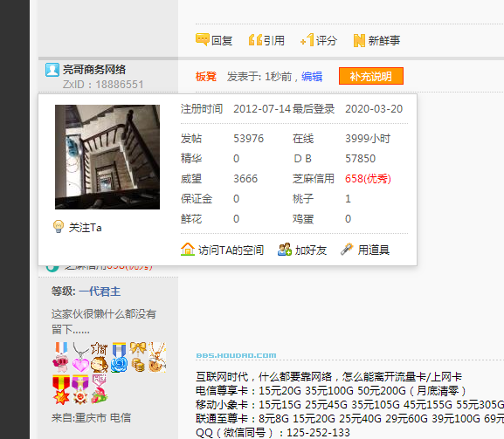The width and height of the screenshot is (504, 439).
Task: Click the 加好友 people icon
Action: pos(285,250)
